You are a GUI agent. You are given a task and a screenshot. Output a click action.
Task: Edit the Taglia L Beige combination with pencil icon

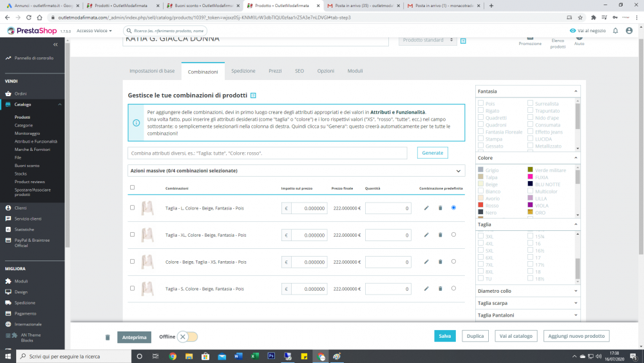[x=426, y=208]
